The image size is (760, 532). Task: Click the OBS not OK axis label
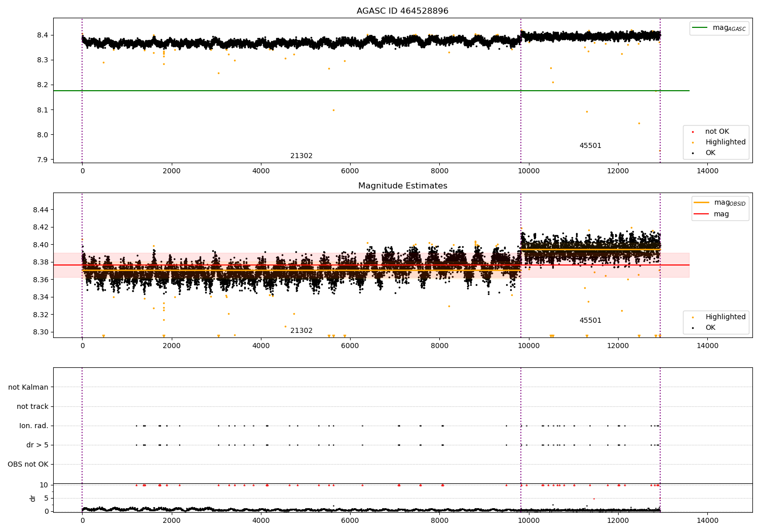click(28, 464)
